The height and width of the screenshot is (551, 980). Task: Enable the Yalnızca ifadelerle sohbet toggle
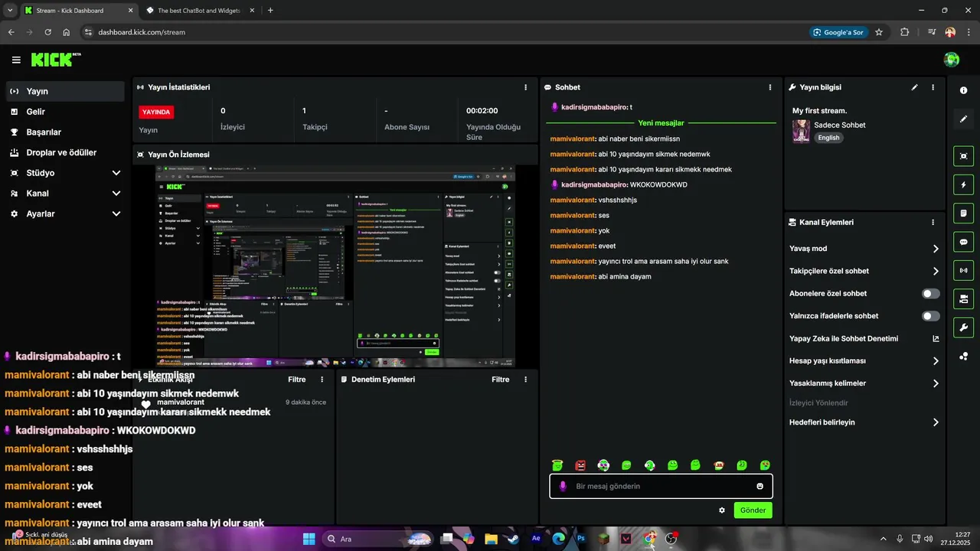tap(930, 316)
